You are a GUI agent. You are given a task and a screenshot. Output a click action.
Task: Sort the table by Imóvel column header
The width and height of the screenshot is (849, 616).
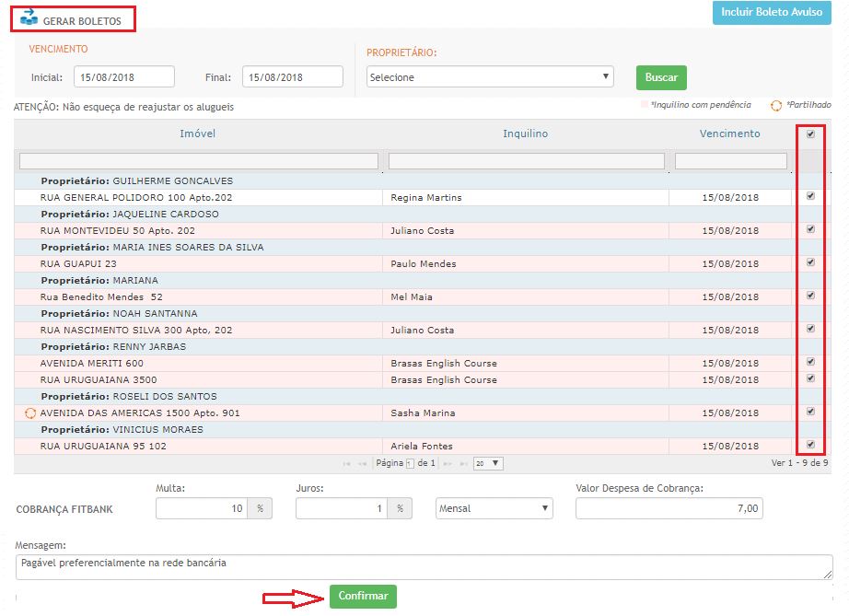(x=197, y=134)
